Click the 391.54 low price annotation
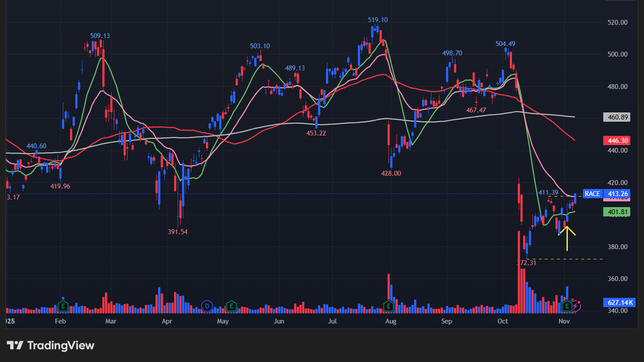The image size is (644, 362). (x=177, y=231)
